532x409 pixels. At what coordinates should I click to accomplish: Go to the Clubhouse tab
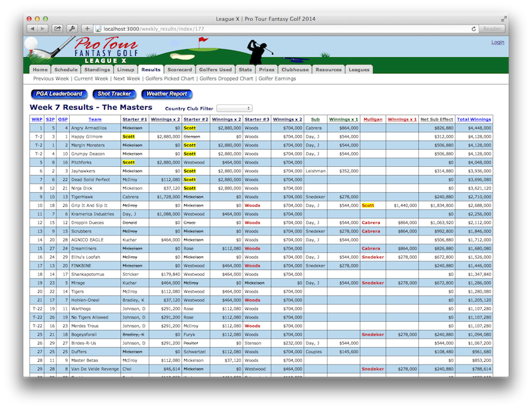pos(295,69)
